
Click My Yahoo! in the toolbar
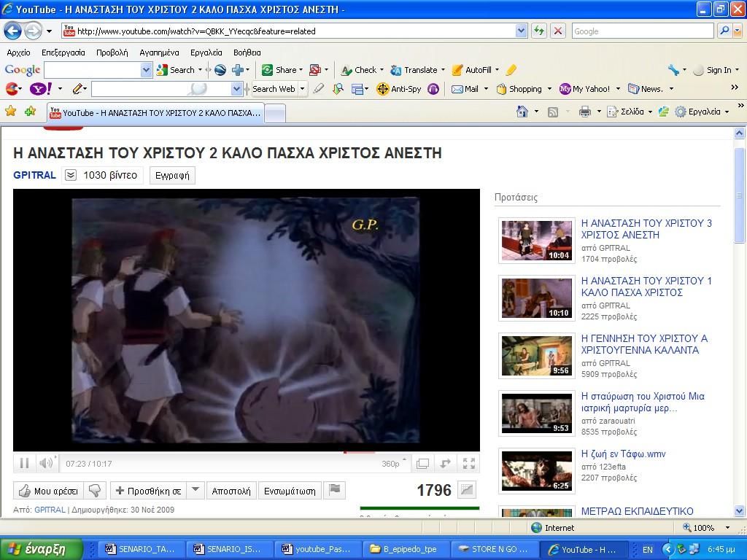pyautogui.click(x=584, y=89)
